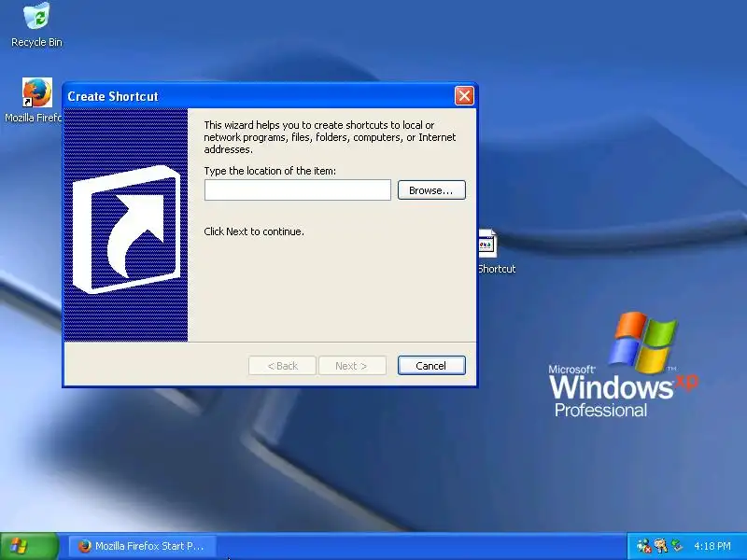
Task: Click the 4:18 PM clock
Action: pyautogui.click(x=712, y=546)
